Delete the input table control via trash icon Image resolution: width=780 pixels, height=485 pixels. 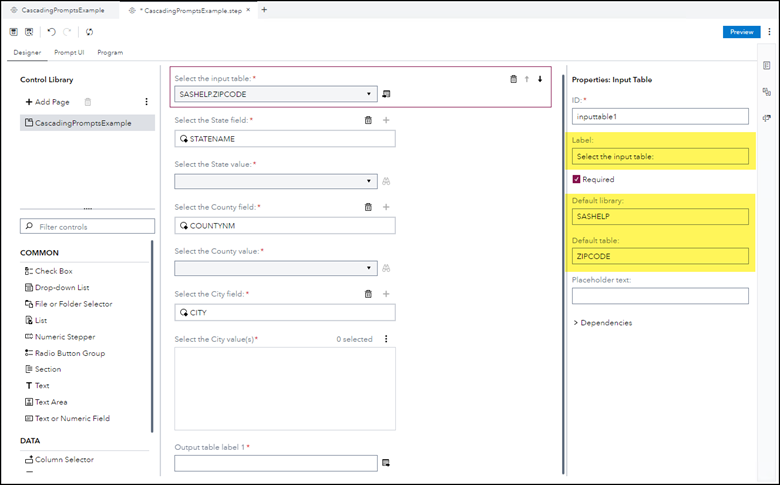click(x=513, y=79)
